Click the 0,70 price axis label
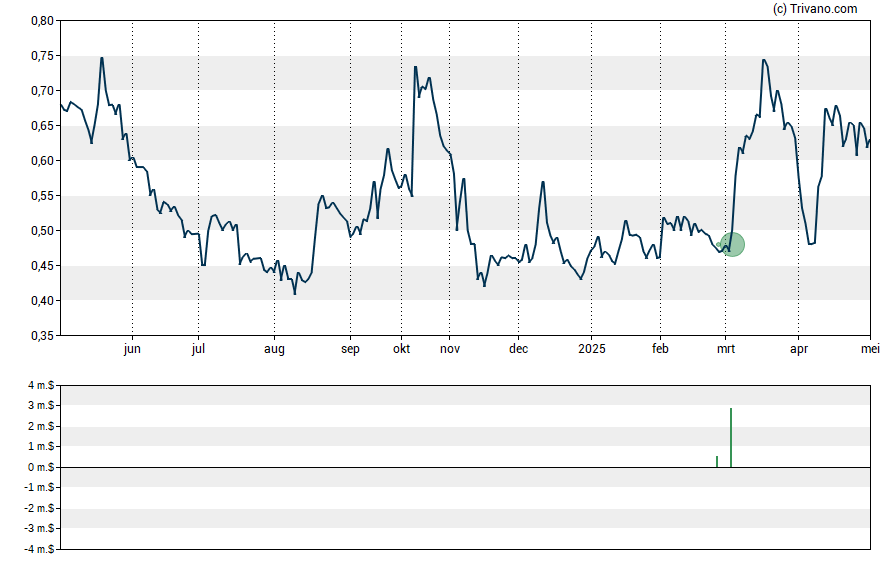Image resolution: width=888 pixels, height=565 pixels. click(x=42, y=91)
